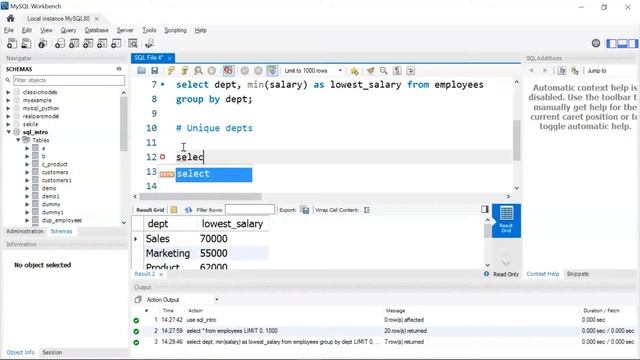Open the object inspector icon
The image size is (640, 360).
42,43
